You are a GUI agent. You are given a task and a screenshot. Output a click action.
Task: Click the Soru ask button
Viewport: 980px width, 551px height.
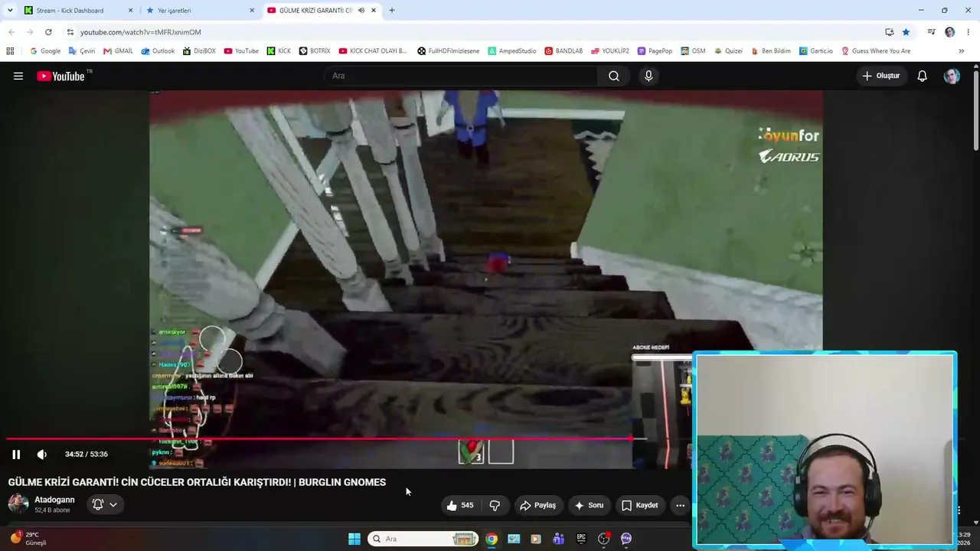coord(589,505)
